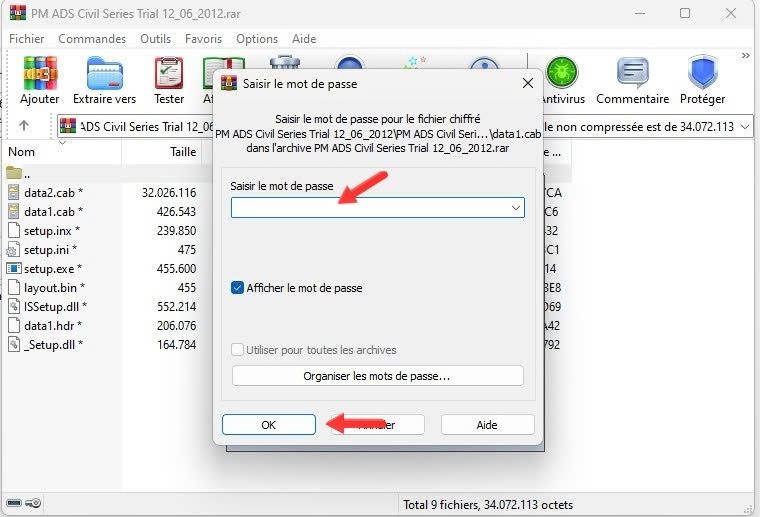Click Organiser les mots de passe button
Image resolution: width=760 pixels, height=517 pixels.
[377, 376]
